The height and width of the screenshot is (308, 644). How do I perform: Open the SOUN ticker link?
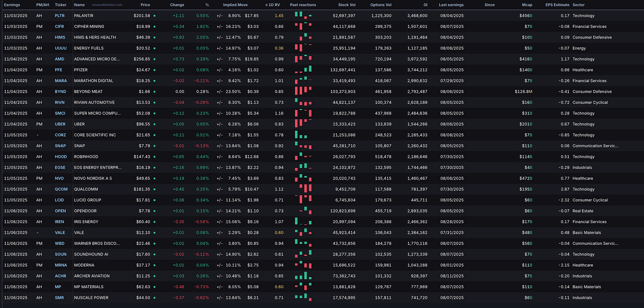[61, 255]
